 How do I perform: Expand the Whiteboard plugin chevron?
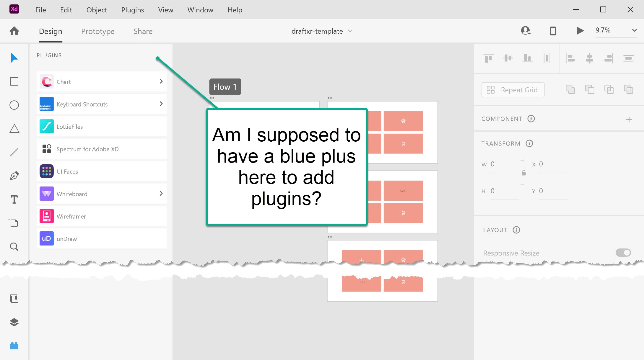tap(161, 194)
